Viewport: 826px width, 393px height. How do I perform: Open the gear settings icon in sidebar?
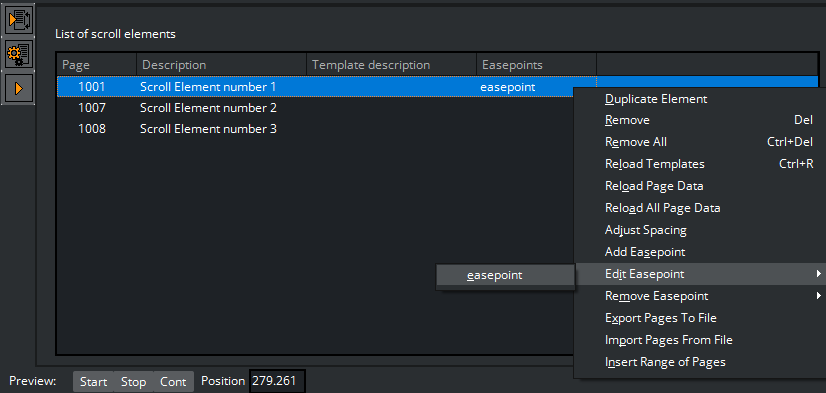19,55
